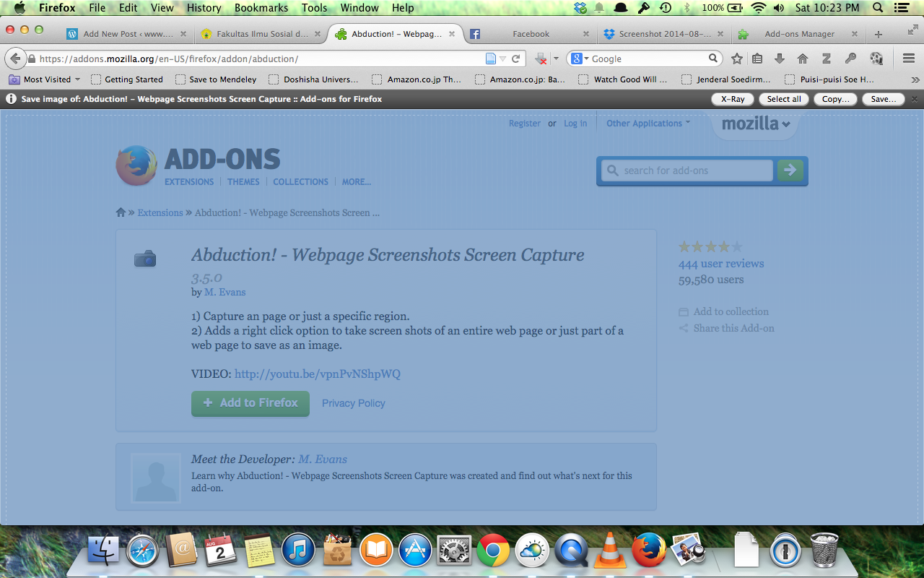Open the bookmarks list toolbar icon

click(x=757, y=59)
